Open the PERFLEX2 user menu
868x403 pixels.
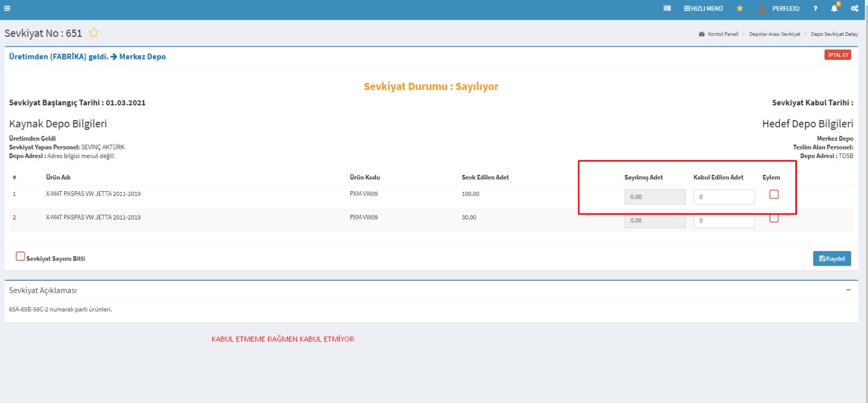786,8
